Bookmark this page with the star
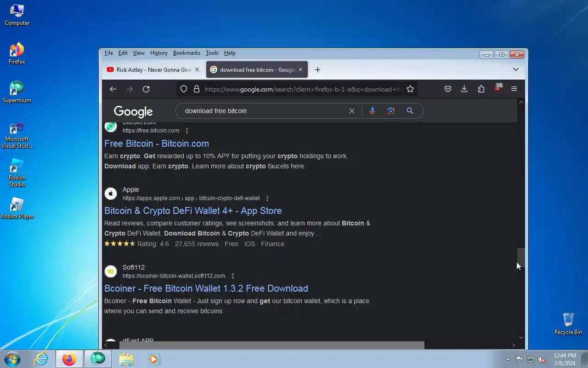Image resolution: width=588 pixels, height=368 pixels. pyautogui.click(x=410, y=89)
